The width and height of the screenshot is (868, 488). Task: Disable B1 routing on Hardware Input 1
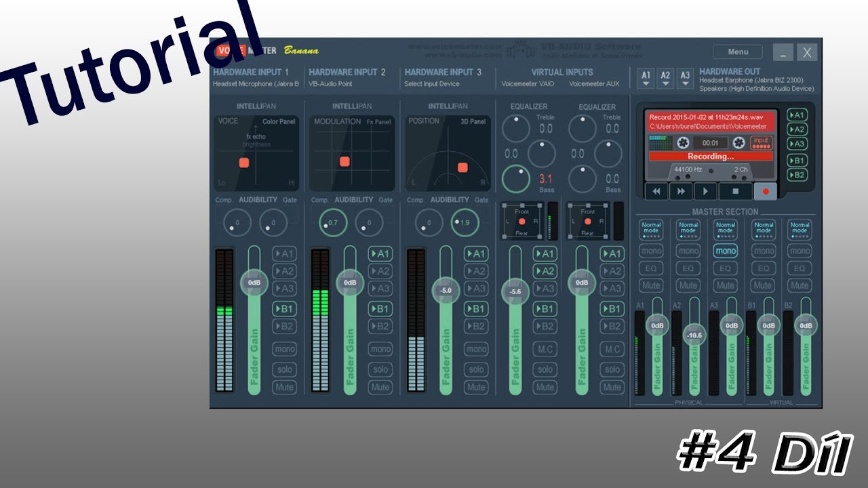click(285, 309)
